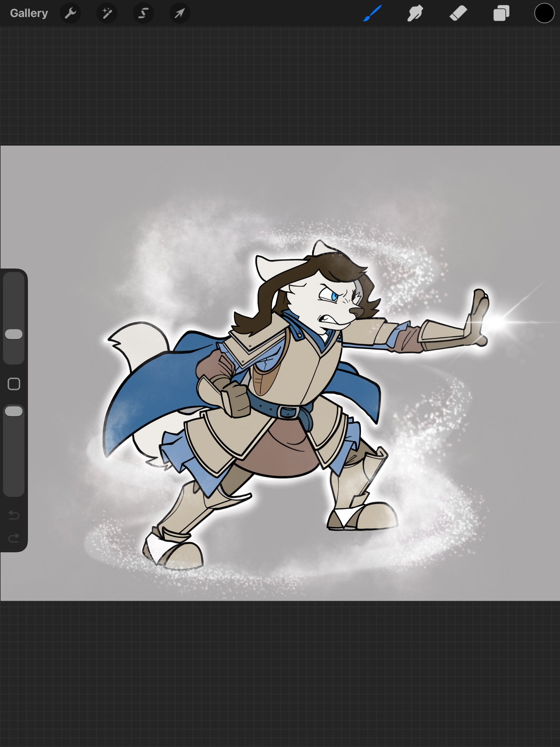Viewport: 560px width, 747px height.
Task: Open the black active color swatch
Action: point(544,13)
